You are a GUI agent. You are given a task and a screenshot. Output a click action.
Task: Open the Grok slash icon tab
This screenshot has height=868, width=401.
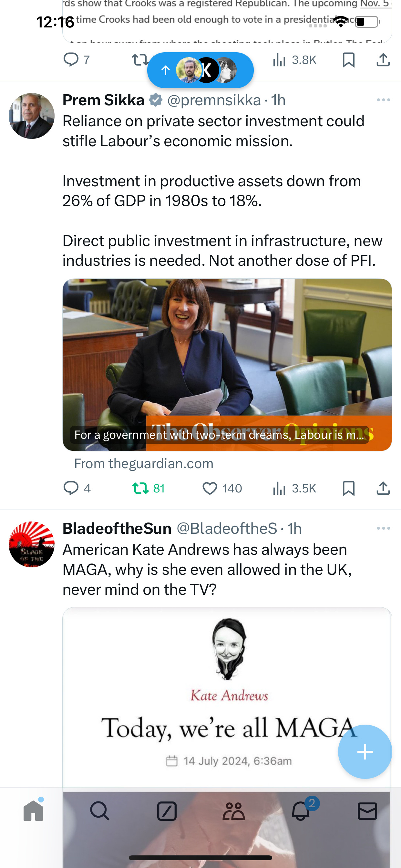[x=167, y=811]
